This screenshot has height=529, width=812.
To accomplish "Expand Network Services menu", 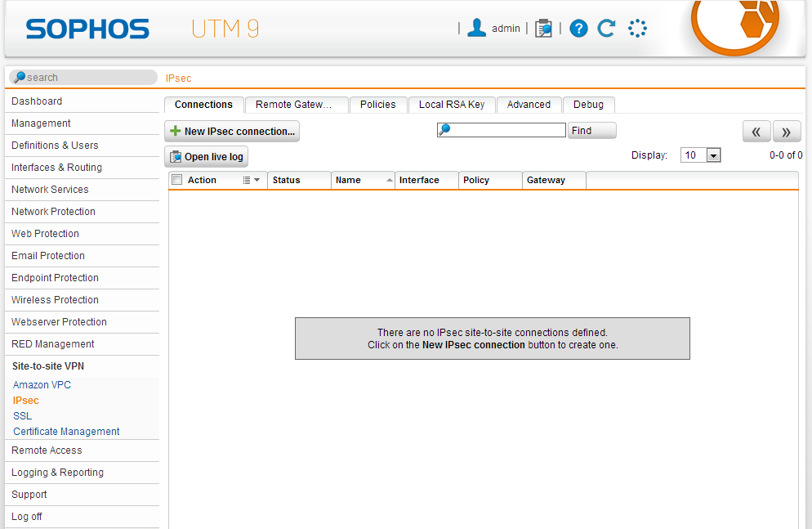I will point(83,190).
